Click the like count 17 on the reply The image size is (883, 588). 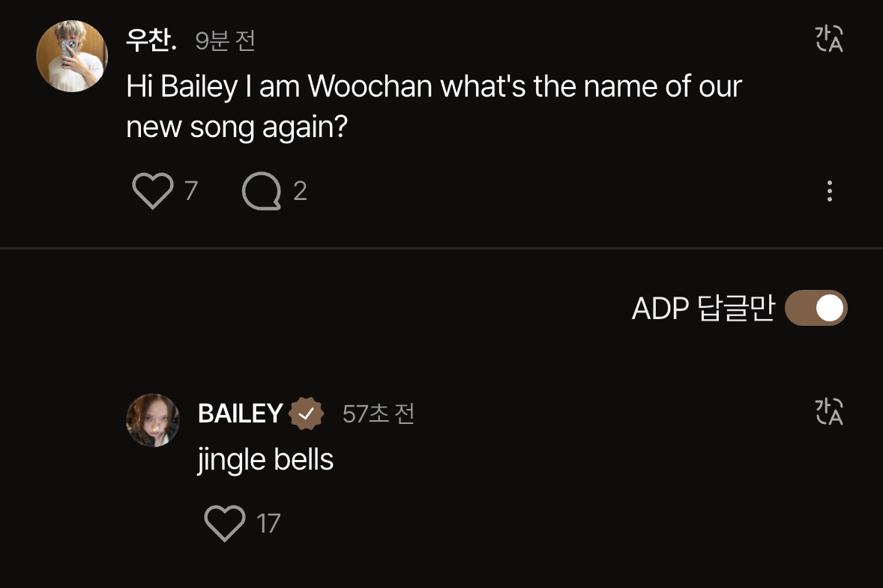(268, 523)
